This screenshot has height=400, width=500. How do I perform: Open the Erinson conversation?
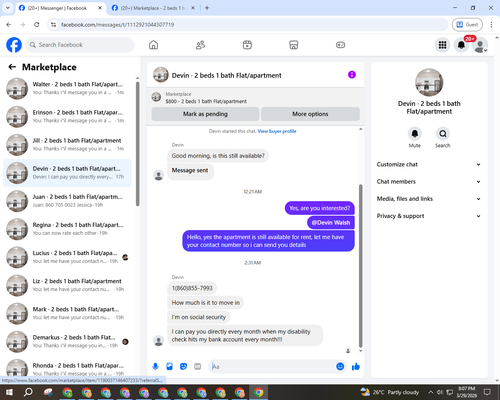[67, 117]
